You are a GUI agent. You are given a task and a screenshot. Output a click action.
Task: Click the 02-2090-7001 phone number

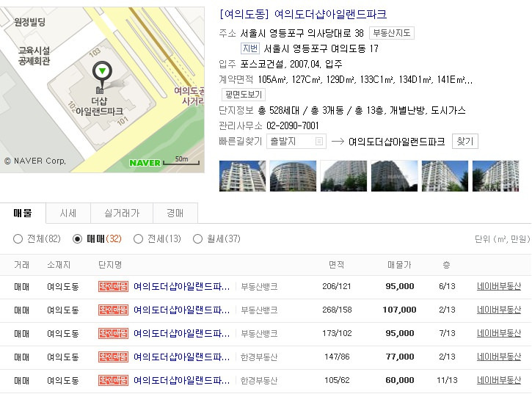click(293, 126)
